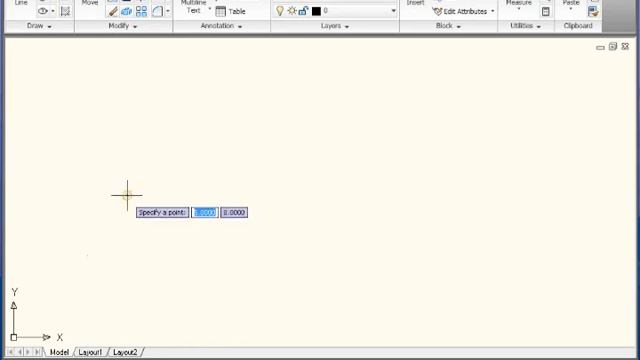Expand the Block panel
This screenshot has height=360, width=640.
pyautogui.click(x=448, y=26)
